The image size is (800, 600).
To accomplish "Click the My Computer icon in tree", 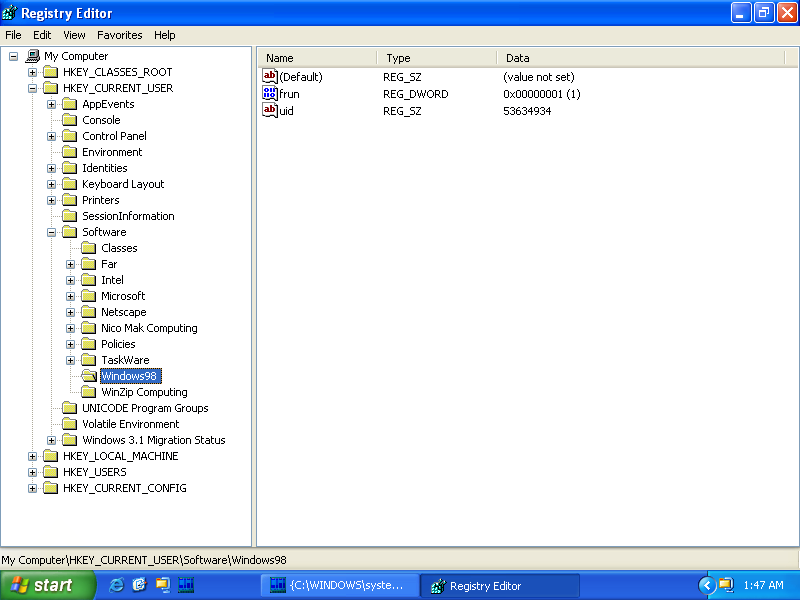I will [x=33, y=56].
